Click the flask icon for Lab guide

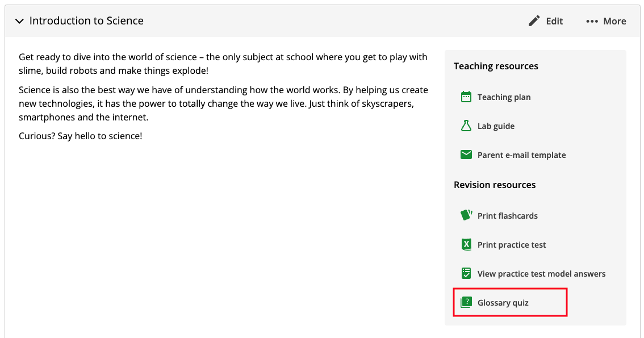click(466, 126)
